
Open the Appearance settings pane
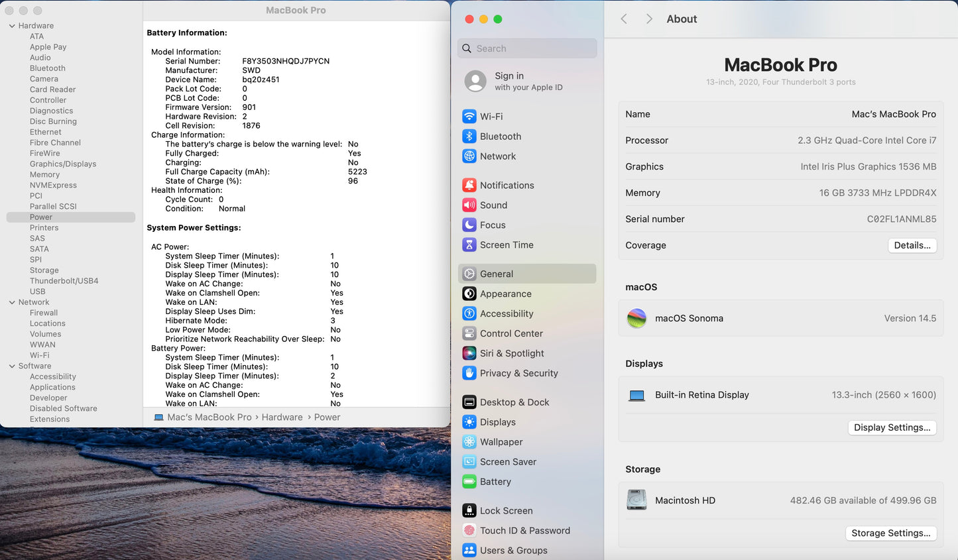tap(505, 294)
